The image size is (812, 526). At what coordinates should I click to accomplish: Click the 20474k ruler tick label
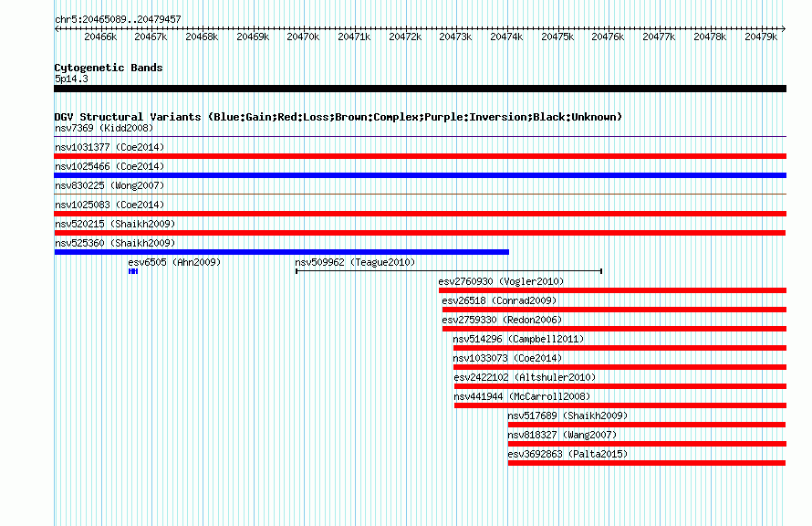click(506, 37)
